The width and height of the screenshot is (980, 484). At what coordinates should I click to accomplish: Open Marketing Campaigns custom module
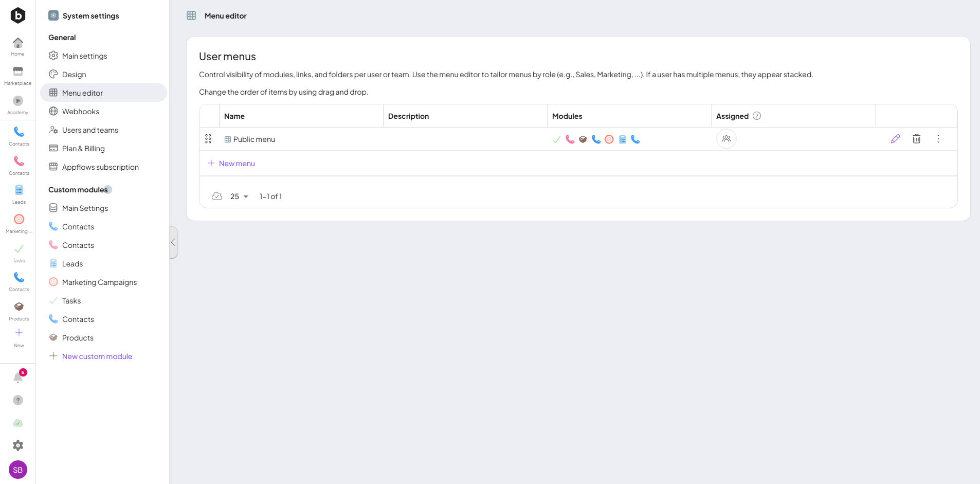tap(99, 282)
